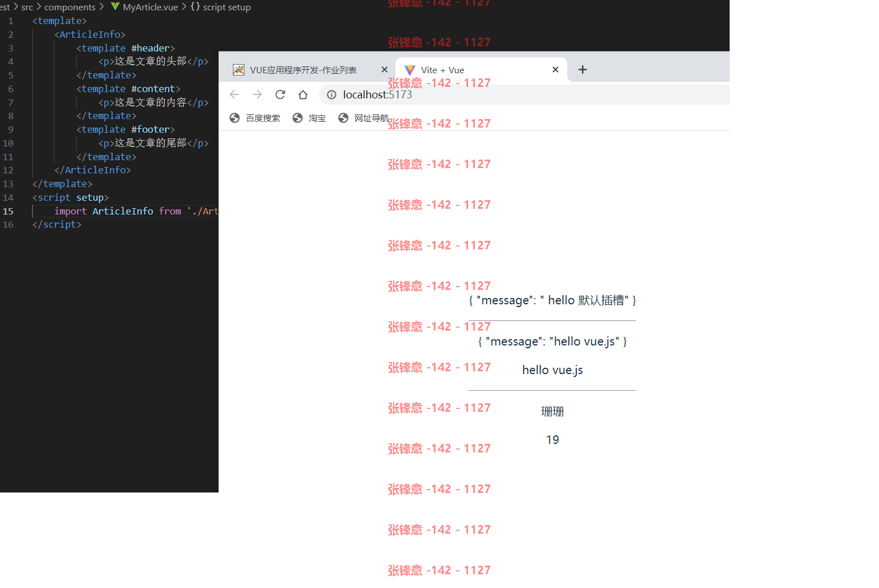Click the braces symbol icon in breadcrumb

coord(195,7)
